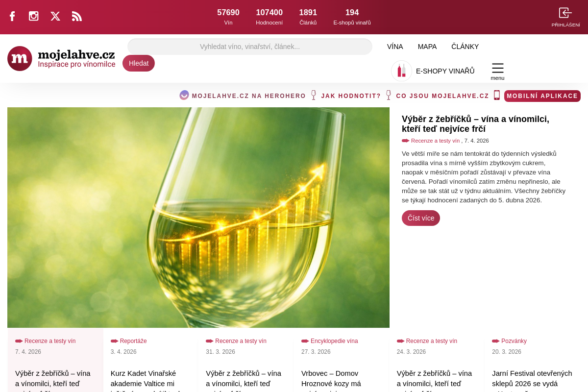Open the Vína menu item
Screen dimensions: 588x392
pyautogui.click(x=395, y=47)
